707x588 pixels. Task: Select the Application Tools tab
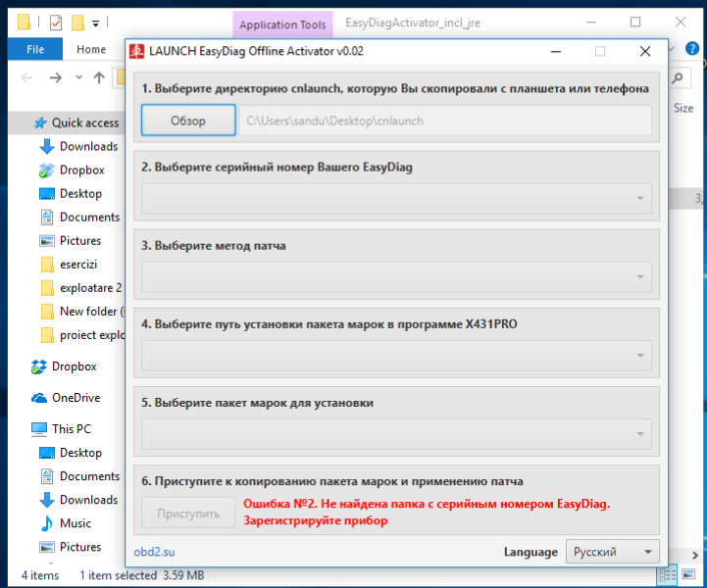coord(282,24)
